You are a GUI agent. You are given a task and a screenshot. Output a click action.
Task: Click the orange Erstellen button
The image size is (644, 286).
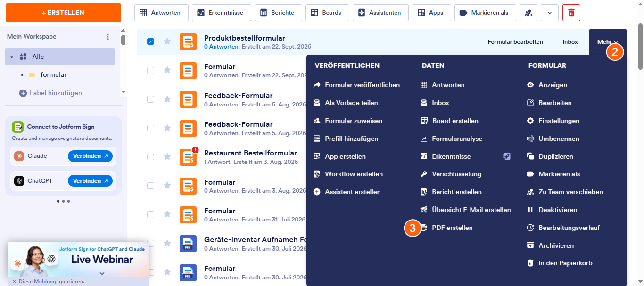coord(63,13)
